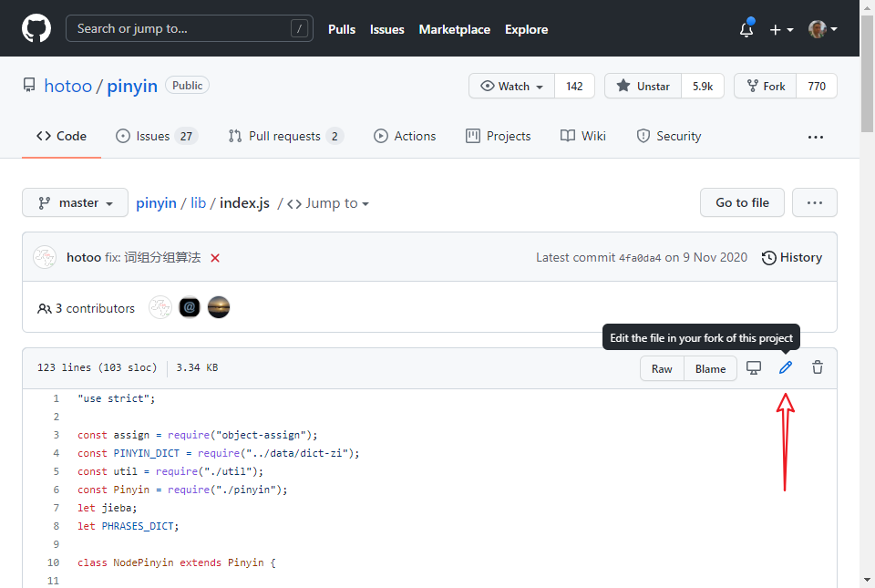
Task: Open pinyin breadcrumb link
Action: click(x=156, y=203)
